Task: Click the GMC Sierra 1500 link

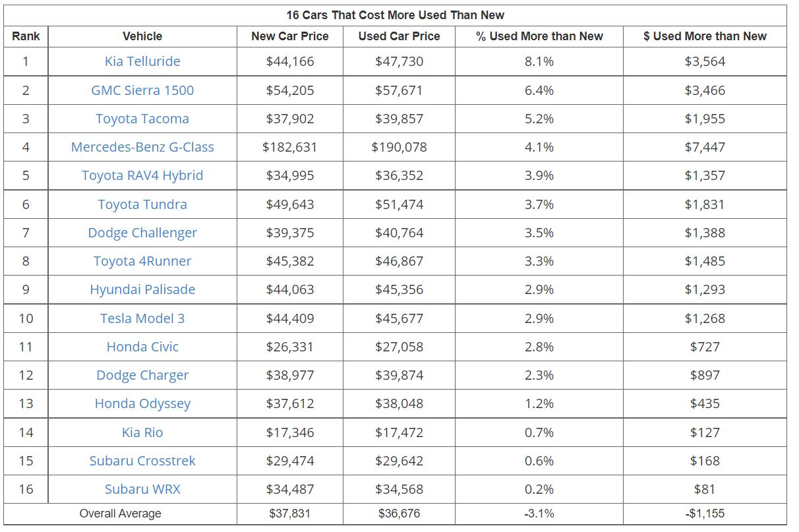Action: coord(142,90)
